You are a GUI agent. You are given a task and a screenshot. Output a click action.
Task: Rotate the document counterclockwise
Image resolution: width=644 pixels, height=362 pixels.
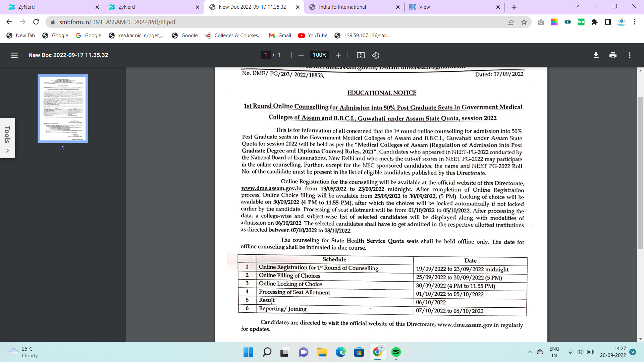tap(376, 55)
